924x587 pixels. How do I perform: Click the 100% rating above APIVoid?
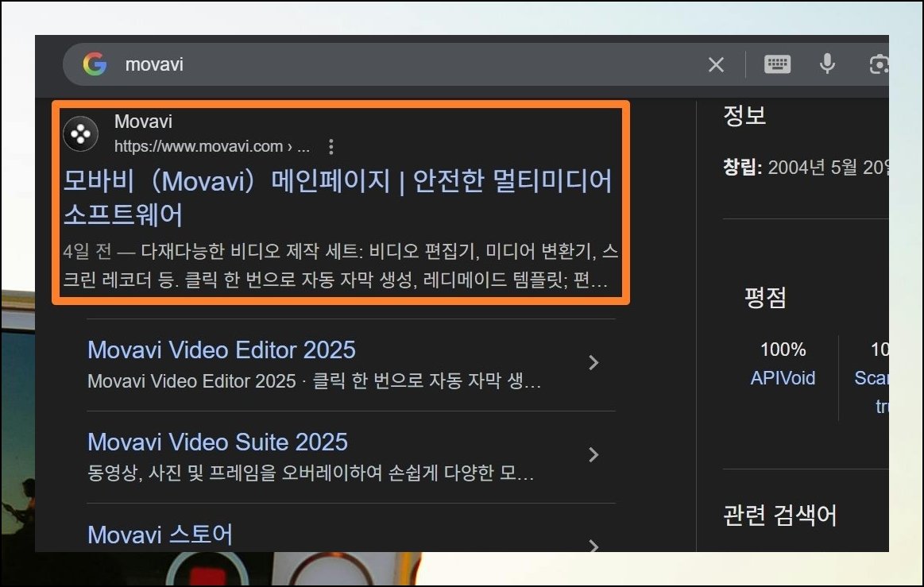tap(783, 349)
